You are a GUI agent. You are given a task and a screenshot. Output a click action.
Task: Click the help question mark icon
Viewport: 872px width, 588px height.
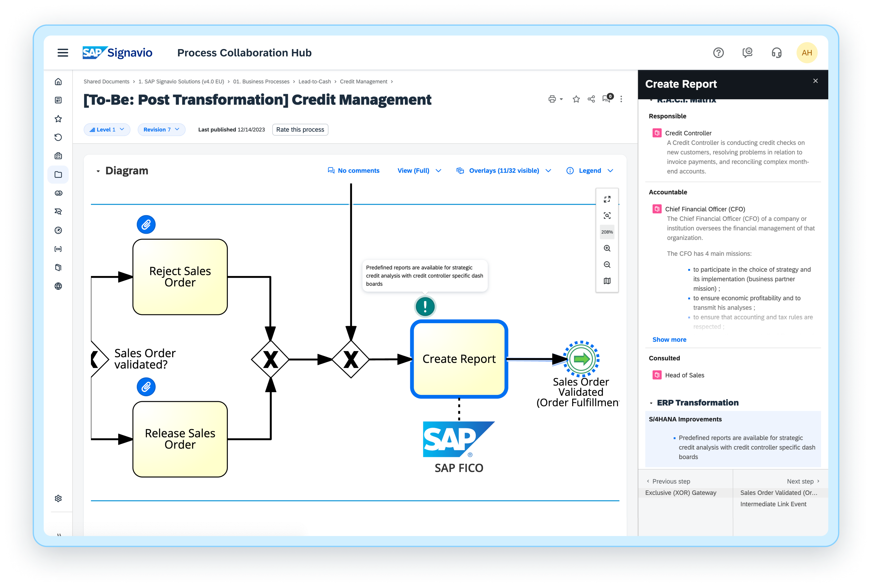[x=718, y=53]
